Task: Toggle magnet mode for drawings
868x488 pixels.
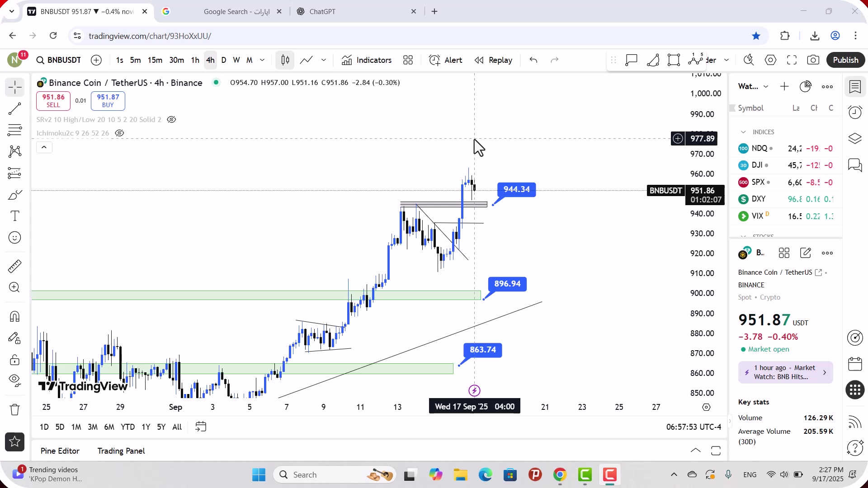Action: pos(15,317)
